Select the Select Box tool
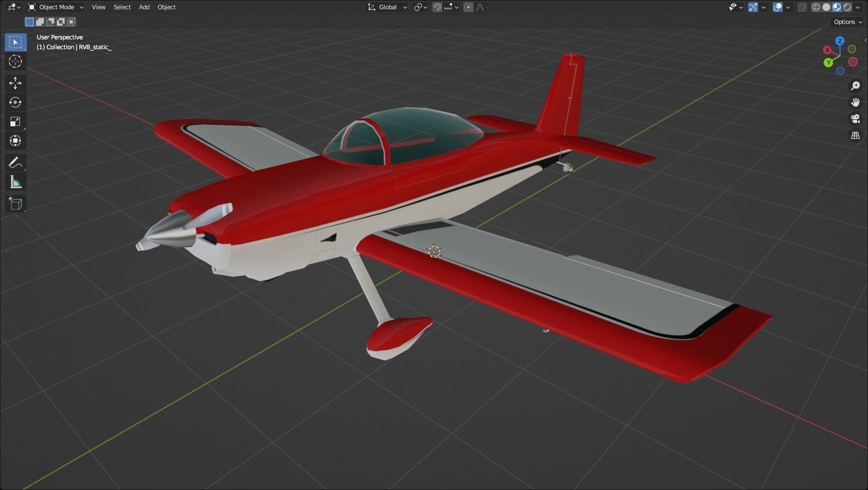 (x=15, y=42)
